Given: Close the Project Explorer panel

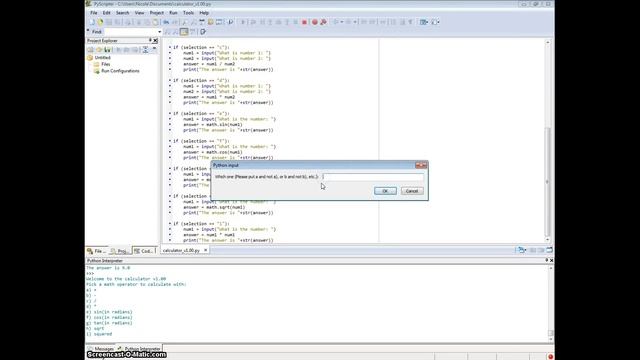Looking at the screenshot, I should click(156, 40).
